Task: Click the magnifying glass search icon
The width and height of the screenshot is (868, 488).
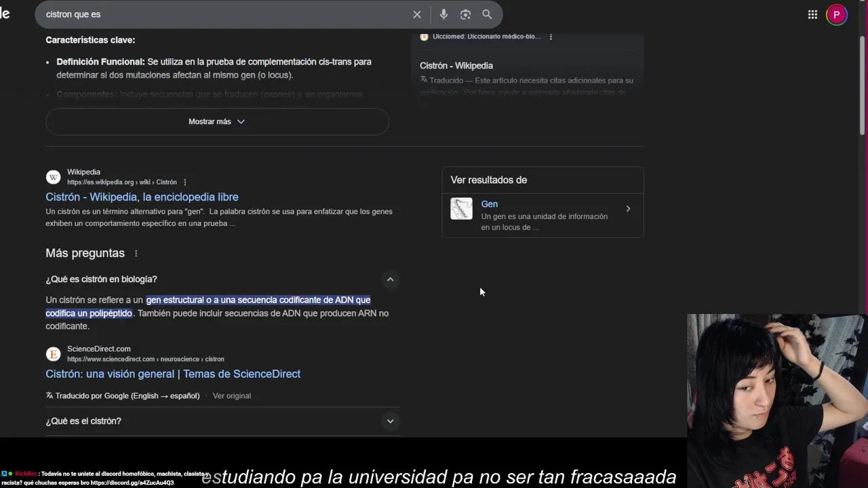Action: pyautogui.click(x=487, y=14)
